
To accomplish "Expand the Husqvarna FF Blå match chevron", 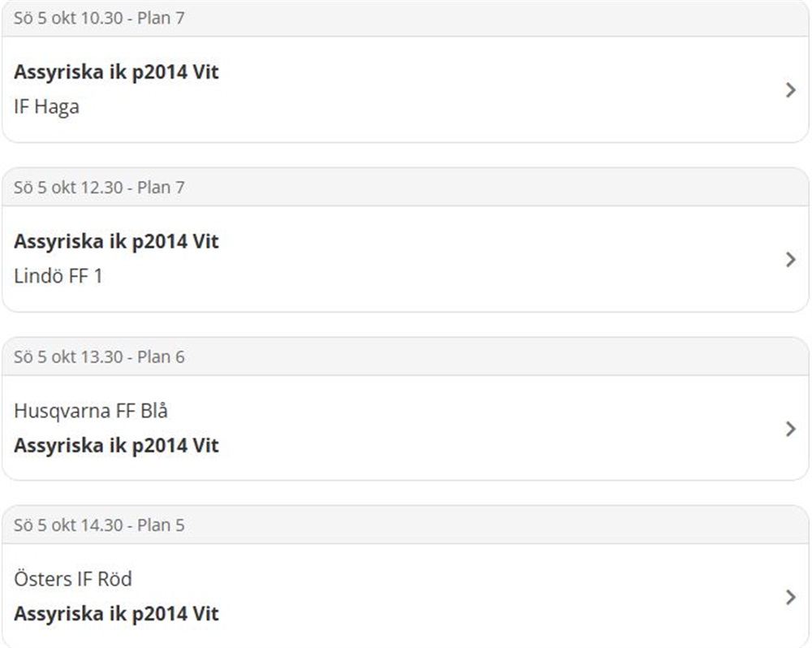I will 791,429.
